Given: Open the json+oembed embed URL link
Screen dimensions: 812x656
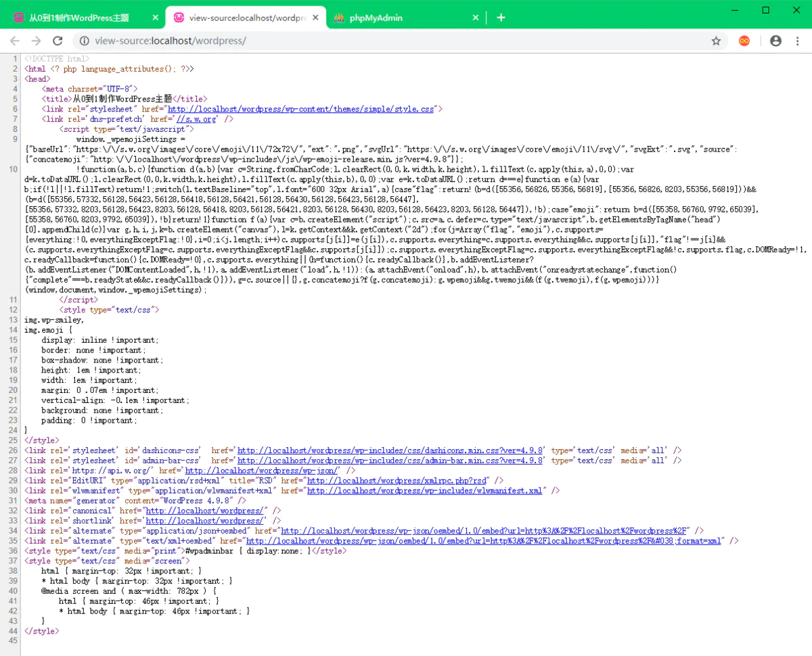Looking at the screenshot, I should (x=484, y=532).
